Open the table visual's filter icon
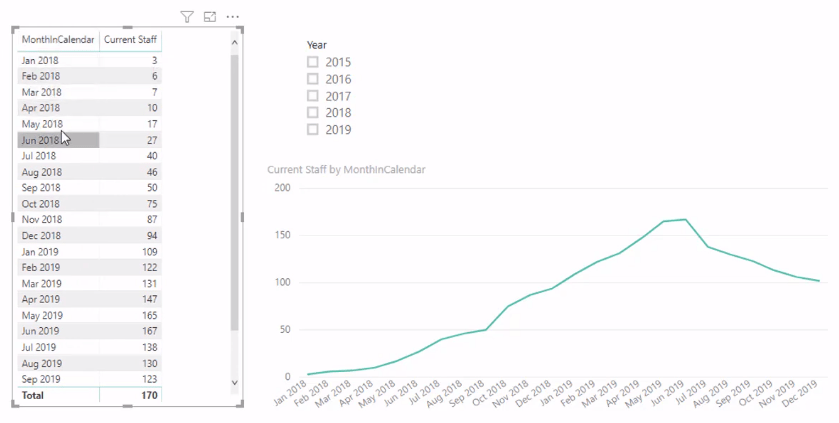The height and width of the screenshot is (423, 839). (187, 17)
